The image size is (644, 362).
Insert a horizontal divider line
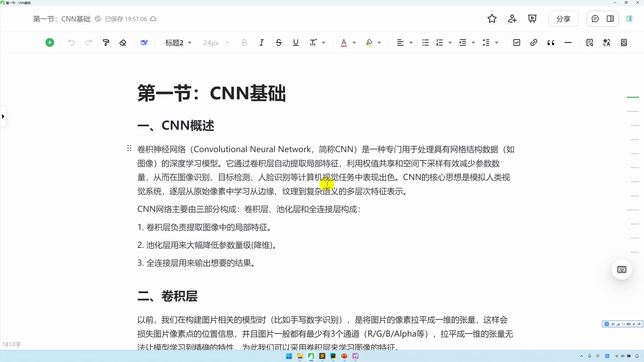pyautogui.click(x=568, y=42)
